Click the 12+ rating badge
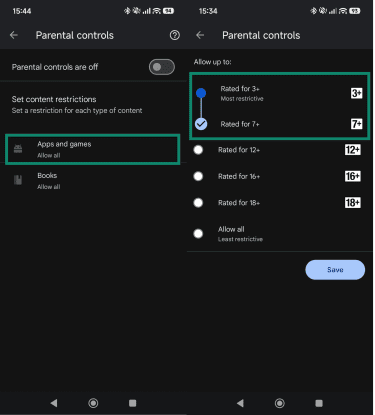The image size is (375, 415). tap(353, 150)
